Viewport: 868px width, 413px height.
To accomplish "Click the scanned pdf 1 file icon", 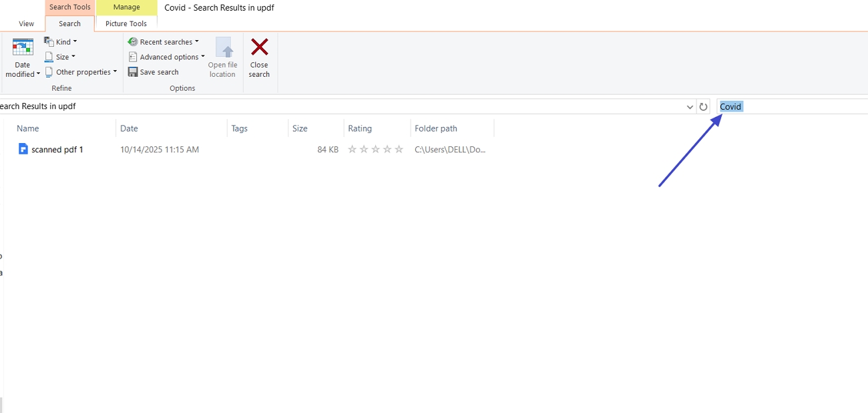I will pyautogui.click(x=22, y=149).
